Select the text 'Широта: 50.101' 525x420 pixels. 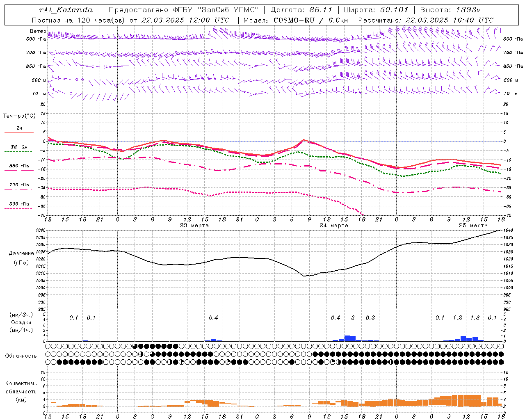(x=376, y=10)
